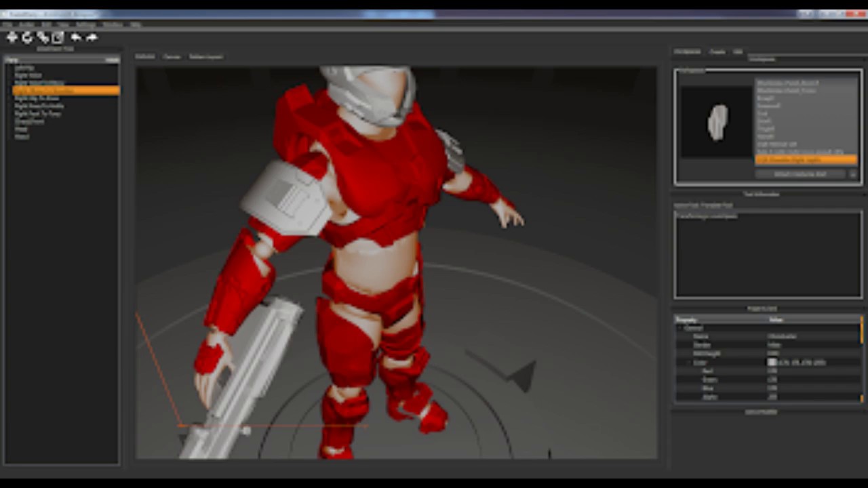This screenshot has height=488, width=868.
Task: Open the first tab in right panel
Action: 687,52
